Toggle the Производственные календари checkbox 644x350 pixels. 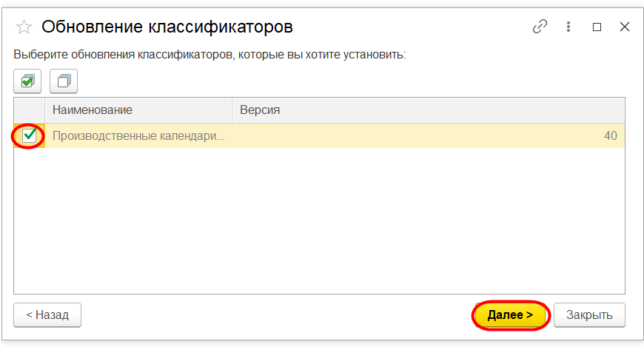pyautogui.click(x=30, y=135)
